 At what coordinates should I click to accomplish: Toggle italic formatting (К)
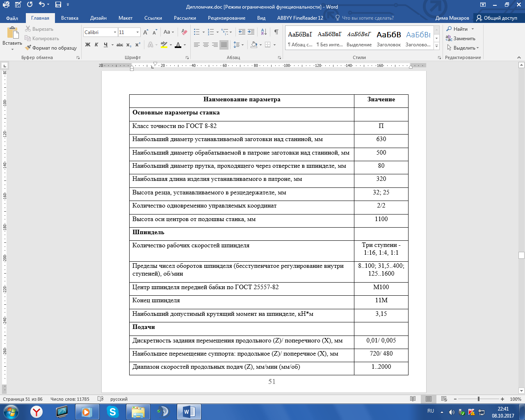coord(96,45)
